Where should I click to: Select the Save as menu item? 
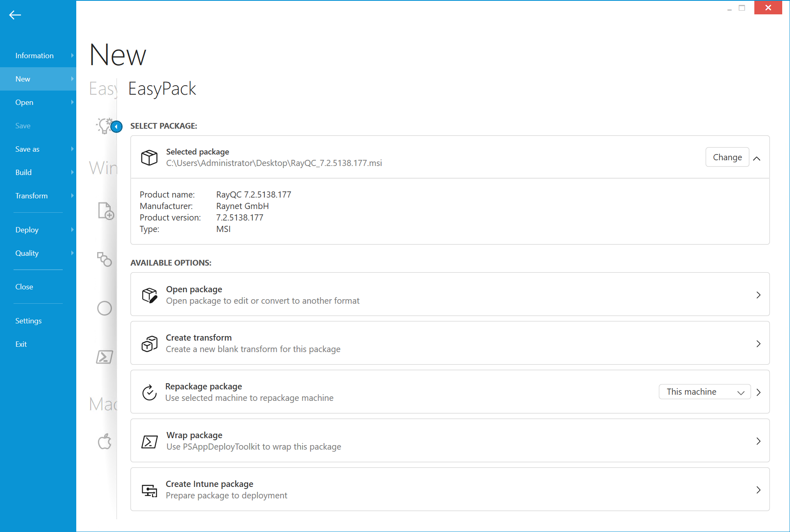click(38, 149)
